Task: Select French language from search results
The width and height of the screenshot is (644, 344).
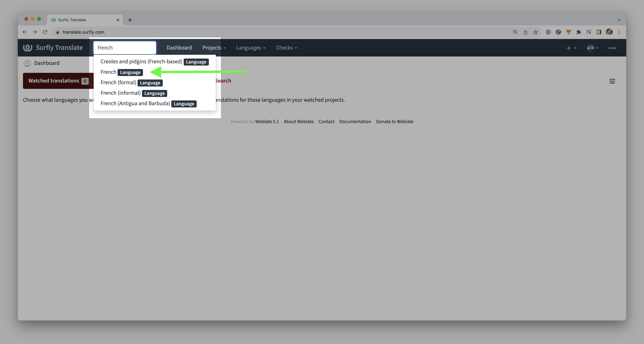Action: point(109,72)
